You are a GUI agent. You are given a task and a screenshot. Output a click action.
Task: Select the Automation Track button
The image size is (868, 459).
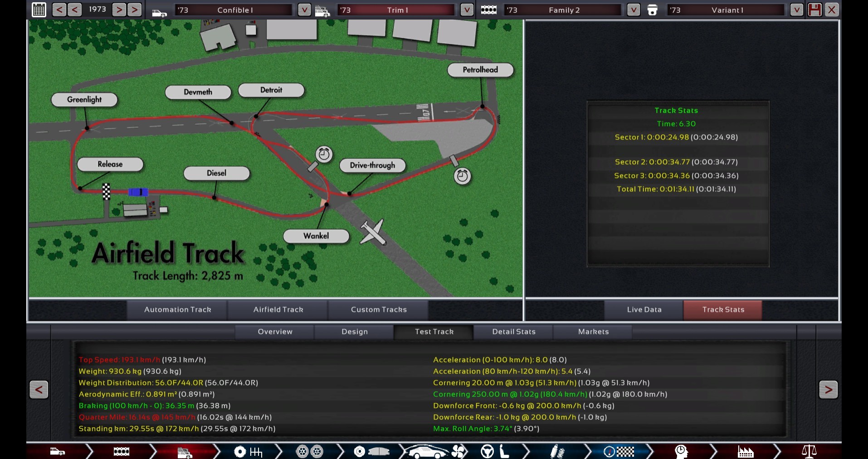click(177, 310)
